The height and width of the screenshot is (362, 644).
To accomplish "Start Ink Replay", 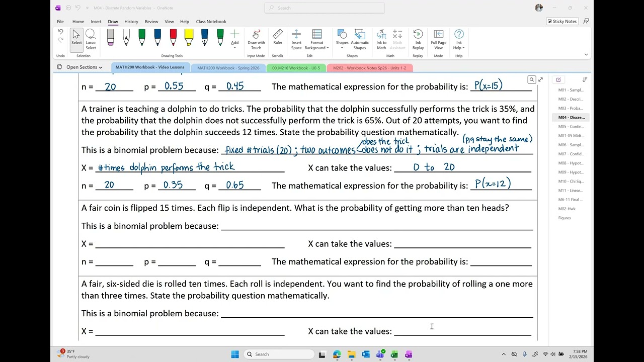I will click(418, 39).
